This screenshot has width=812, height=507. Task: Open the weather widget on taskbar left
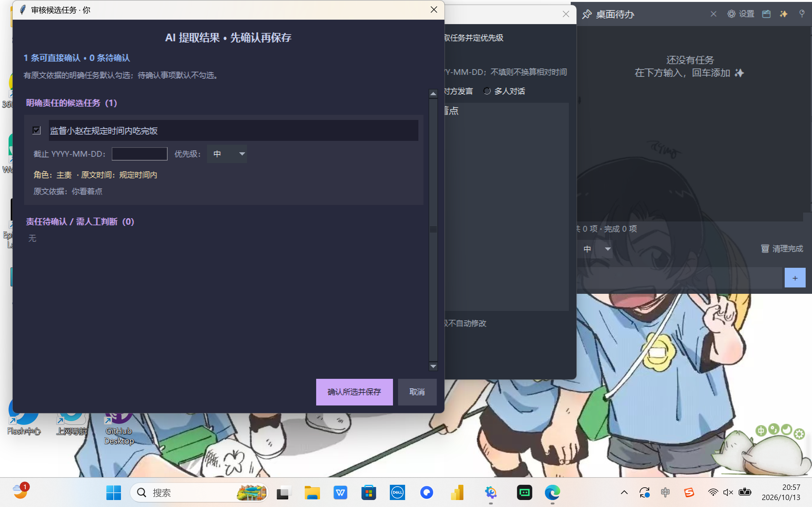pos(21,491)
